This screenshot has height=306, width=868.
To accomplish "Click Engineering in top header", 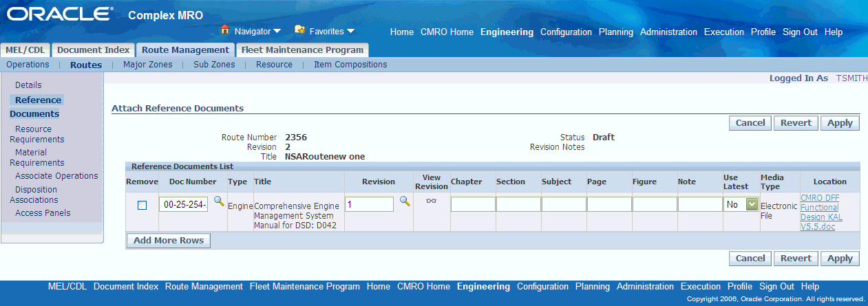I will [x=507, y=32].
